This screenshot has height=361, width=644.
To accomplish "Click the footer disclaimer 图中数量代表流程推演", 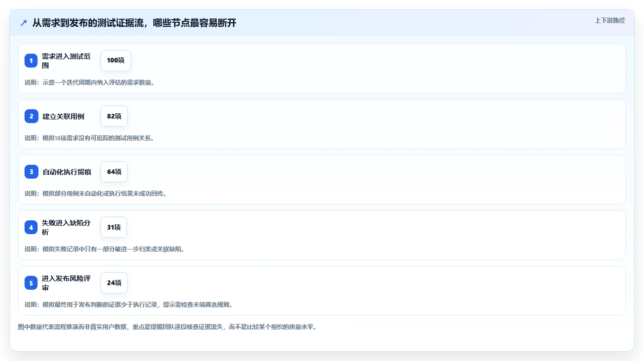I will 167,327.
